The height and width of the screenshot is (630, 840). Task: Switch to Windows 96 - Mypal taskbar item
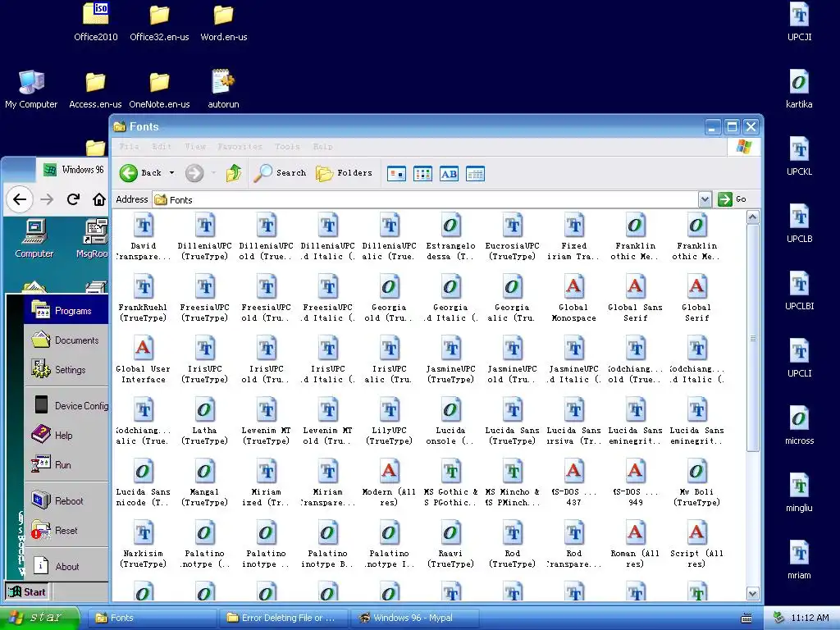[x=415, y=618]
